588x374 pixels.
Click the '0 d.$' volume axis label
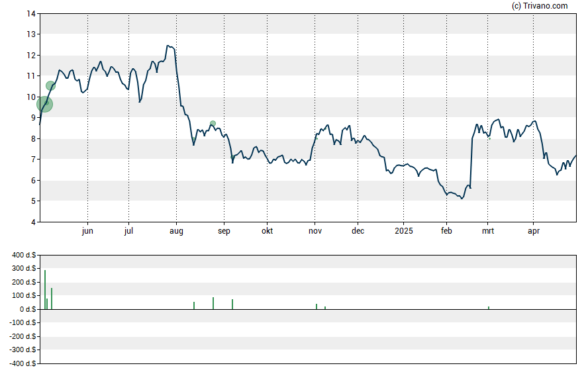tap(28, 309)
